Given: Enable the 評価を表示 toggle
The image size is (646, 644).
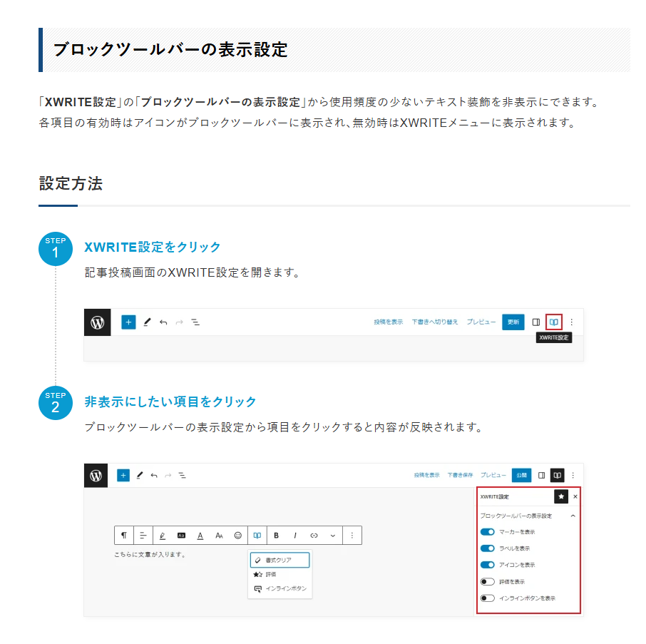Looking at the screenshot, I should click(488, 581).
